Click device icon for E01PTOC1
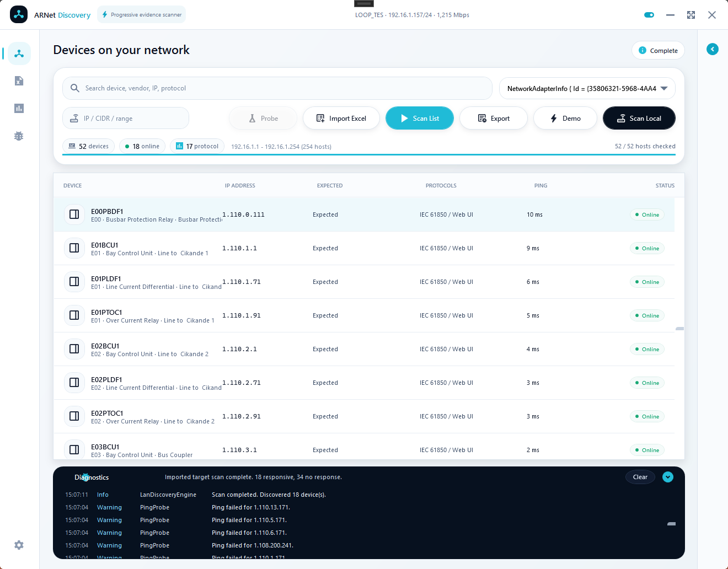Screen dimensions: 728x569 tap(74, 315)
